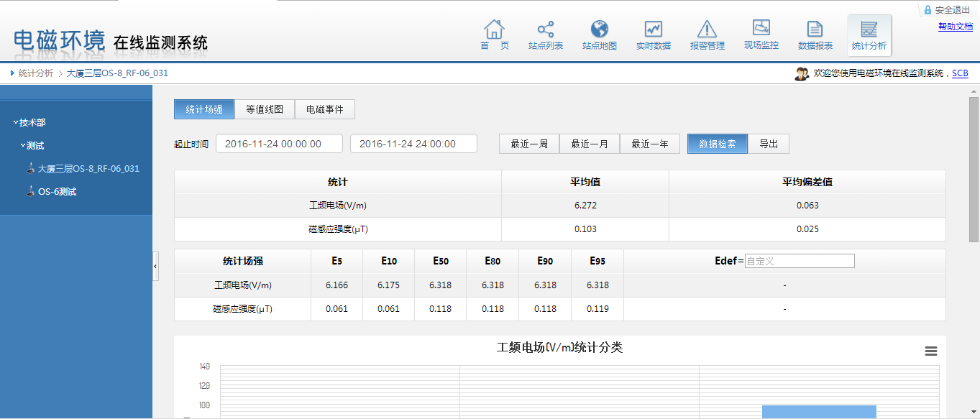Click the 统计分析 breadcrumb link
This screenshot has height=419, width=980.
pyautogui.click(x=35, y=73)
